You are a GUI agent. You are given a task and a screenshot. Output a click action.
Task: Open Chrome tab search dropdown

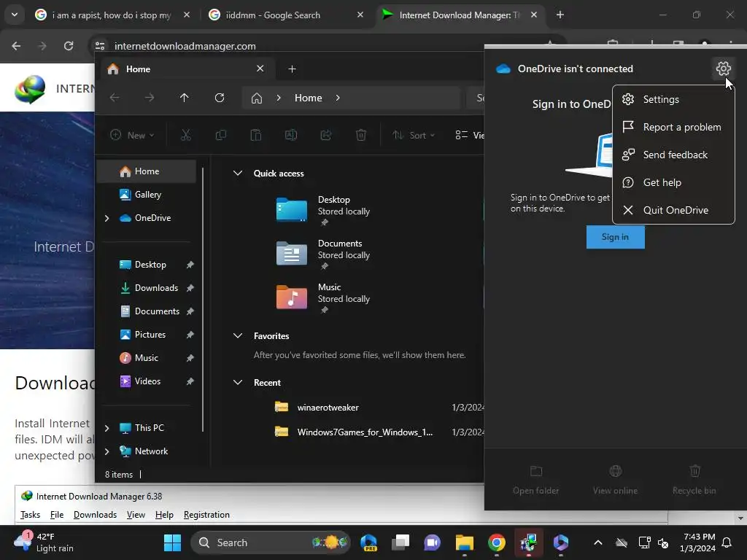15,15
